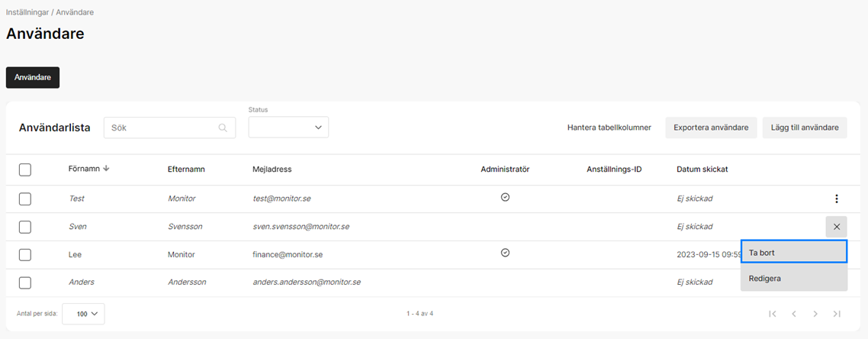Click into the Sök search field
868x339 pixels.
(x=160, y=128)
